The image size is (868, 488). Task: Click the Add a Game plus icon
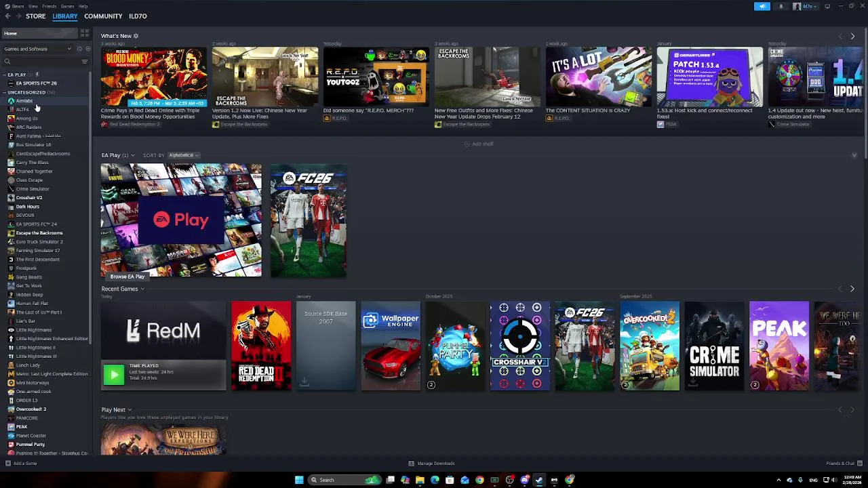[x=7, y=464]
